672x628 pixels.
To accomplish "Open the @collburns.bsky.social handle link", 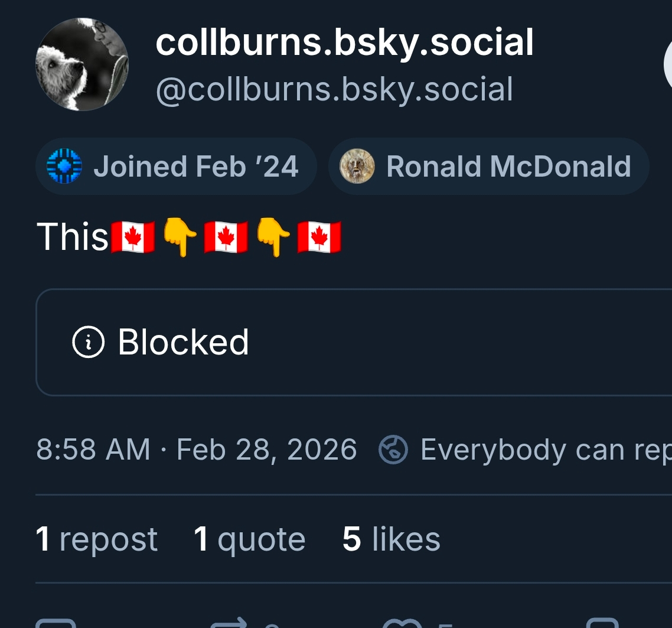I will [334, 90].
